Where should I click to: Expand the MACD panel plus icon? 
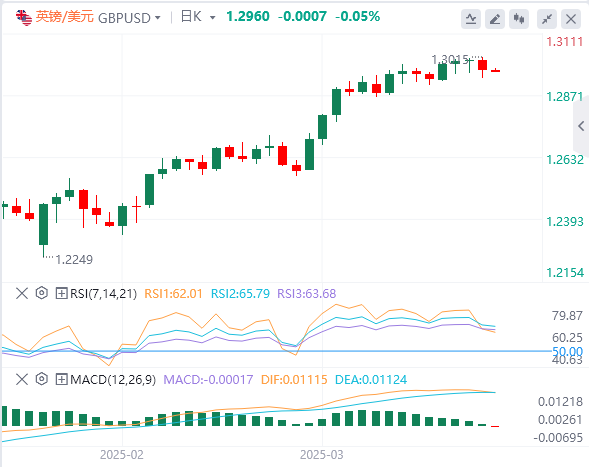point(61,379)
